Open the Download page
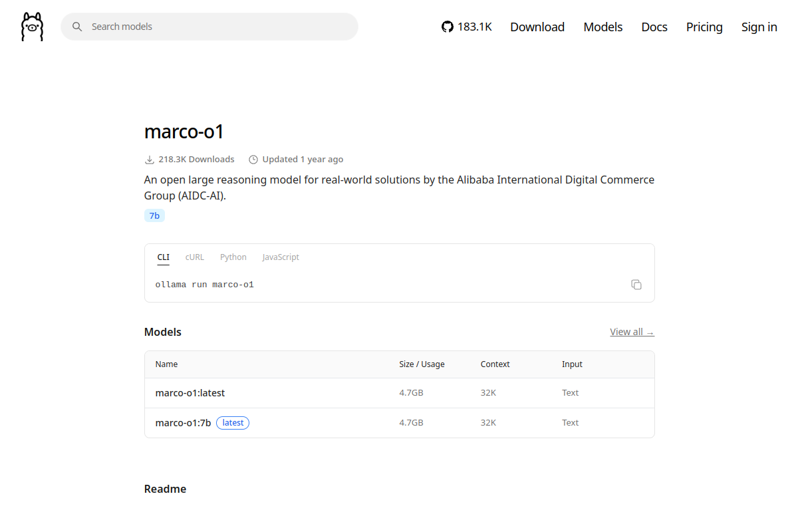This screenshot has width=798, height=532. (537, 27)
